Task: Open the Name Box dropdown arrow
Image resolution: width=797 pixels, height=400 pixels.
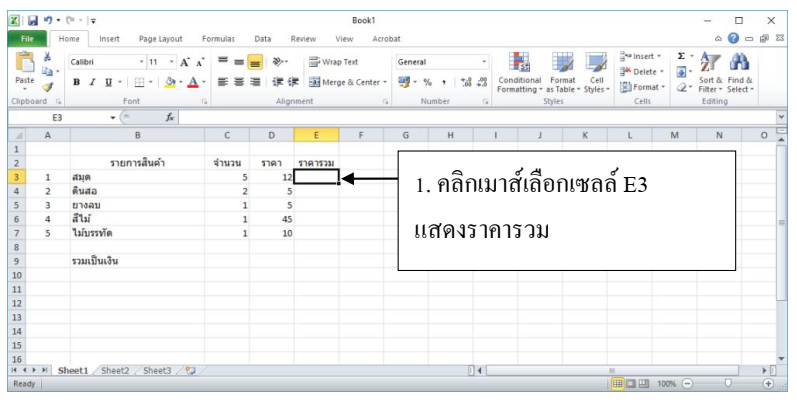Action: pyautogui.click(x=113, y=117)
